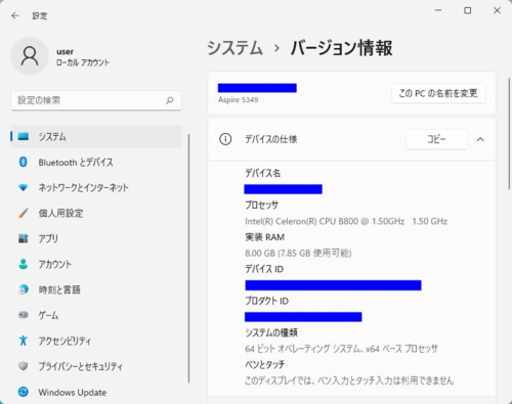The width and height of the screenshot is (512, 404).
Task: Open the user account avatar
Action: 30,56
